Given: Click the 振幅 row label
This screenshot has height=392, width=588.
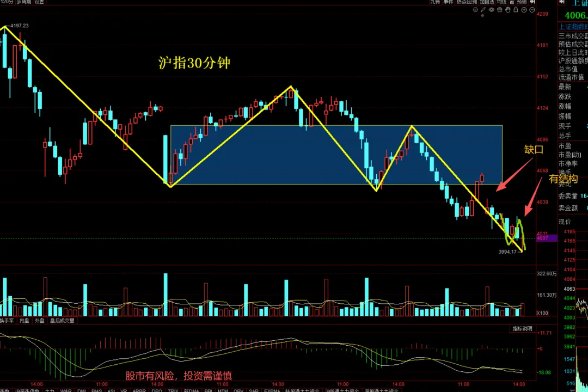Looking at the screenshot, I should coord(565,117).
